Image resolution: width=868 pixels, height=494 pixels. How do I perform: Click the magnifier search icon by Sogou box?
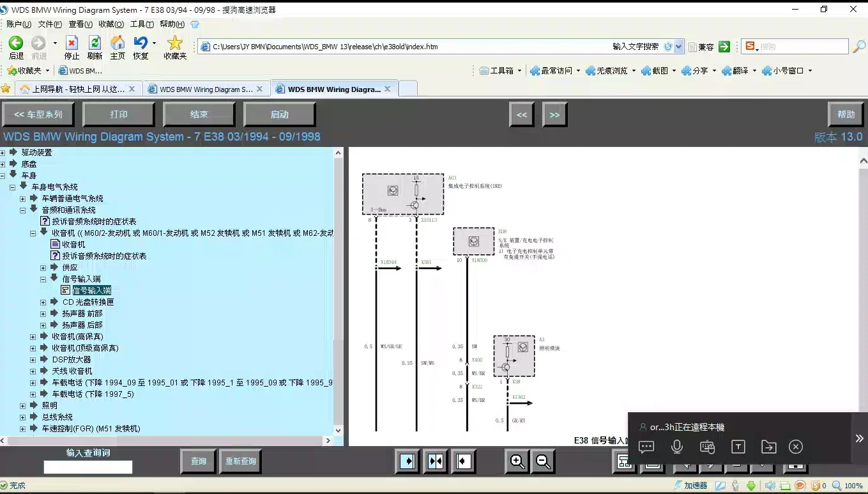(x=859, y=47)
